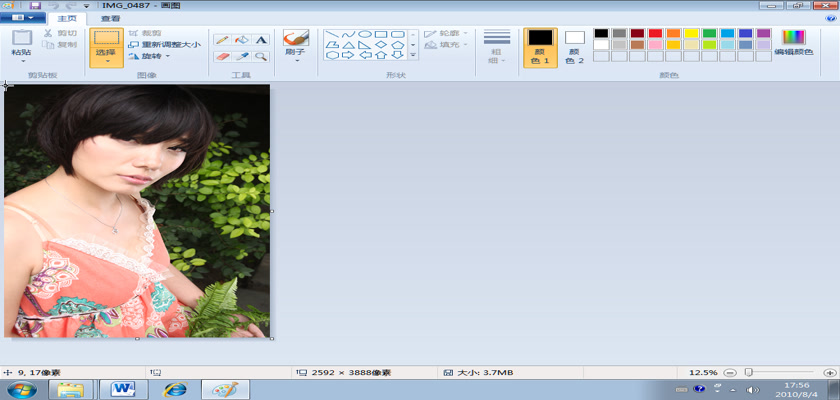Open Word from the Windows taskbar
This screenshot has width=840, height=400.
coord(124,388)
